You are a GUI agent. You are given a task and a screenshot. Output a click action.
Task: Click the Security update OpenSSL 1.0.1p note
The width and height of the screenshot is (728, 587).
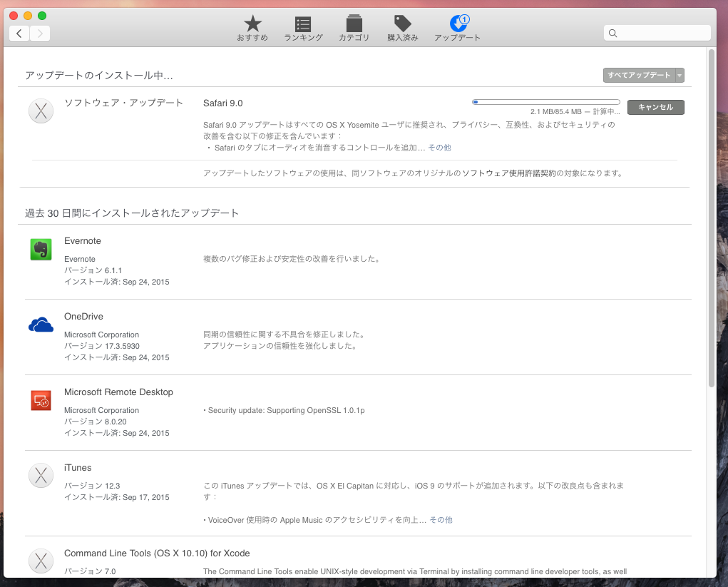pyautogui.click(x=284, y=411)
